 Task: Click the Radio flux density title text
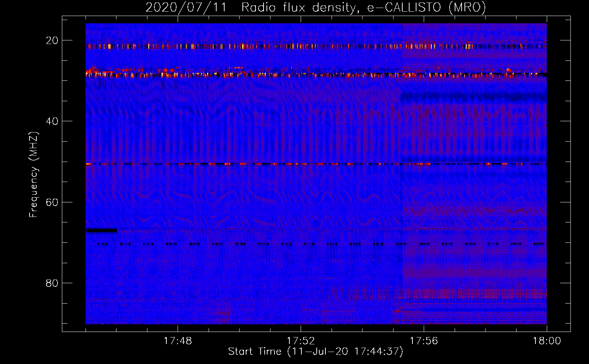[x=299, y=8]
